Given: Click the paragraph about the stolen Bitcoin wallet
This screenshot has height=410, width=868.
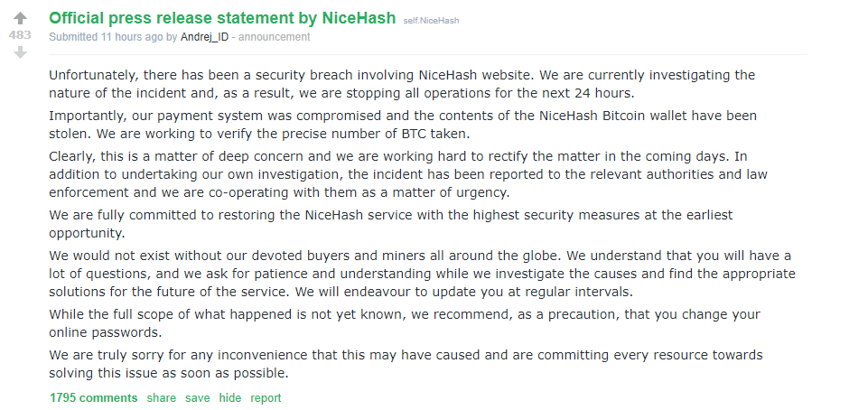Looking at the screenshot, I should click(402, 126).
